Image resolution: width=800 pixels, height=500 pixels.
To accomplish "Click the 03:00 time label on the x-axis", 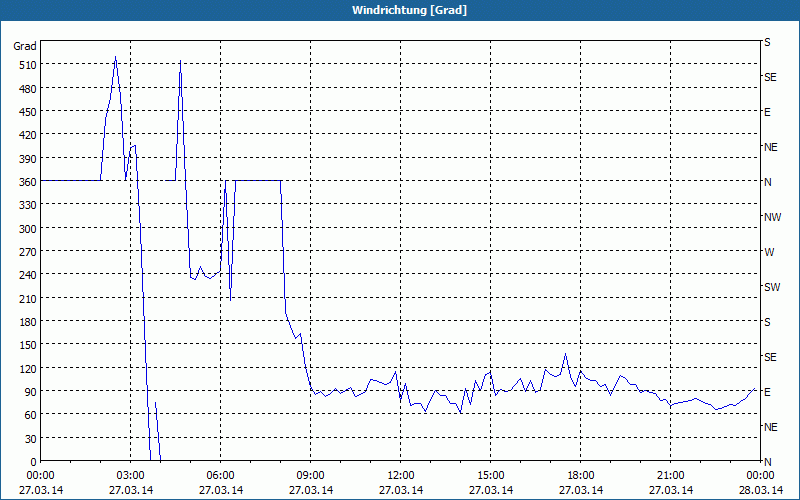I will [x=131, y=476].
